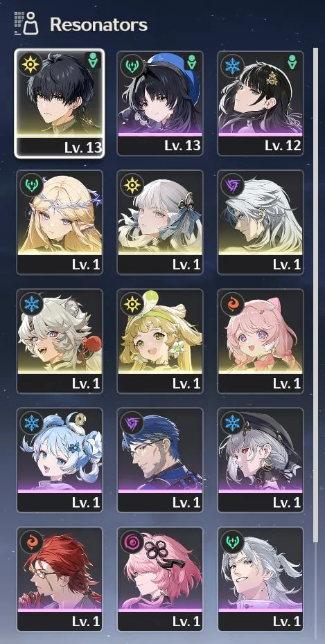325x644 pixels.
Task: Click Havoc icon on blue-haired bearded man
Action: [x=132, y=422]
